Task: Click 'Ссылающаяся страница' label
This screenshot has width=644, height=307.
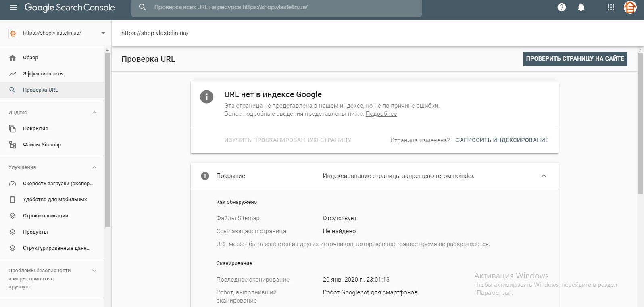Action: 251,231
